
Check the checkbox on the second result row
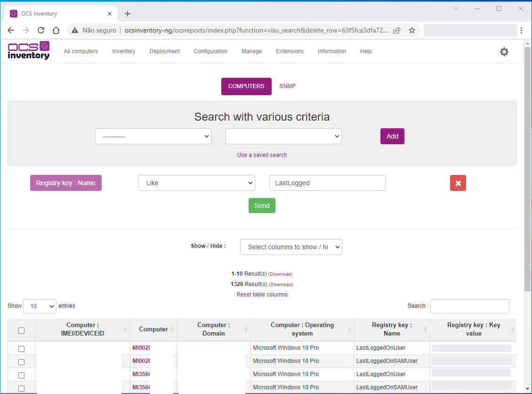click(21, 361)
